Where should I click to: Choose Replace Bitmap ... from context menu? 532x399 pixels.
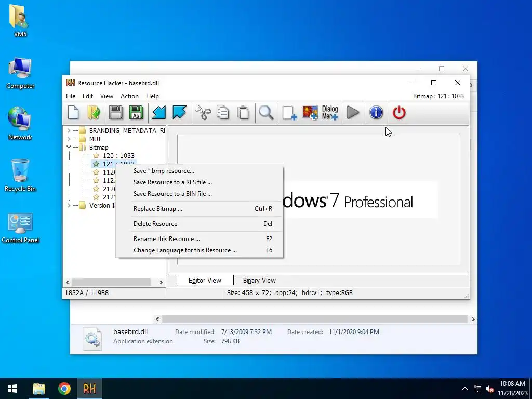click(199, 209)
